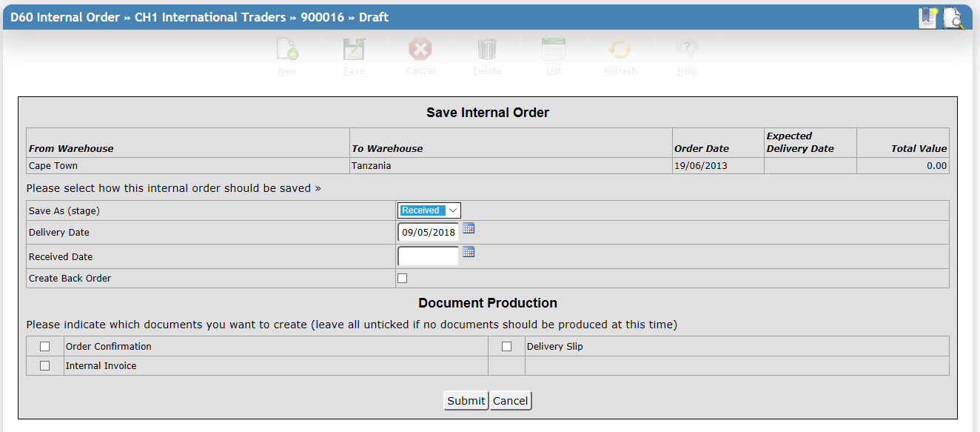Click the Delivery Date input field

click(429, 233)
